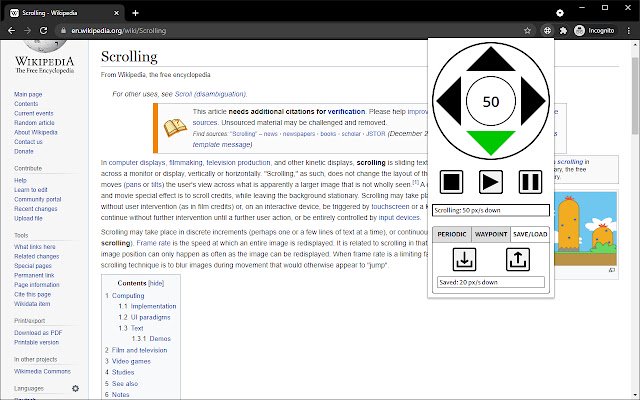Open a new browser tab
This screenshot has height=400, width=640.
click(136, 13)
